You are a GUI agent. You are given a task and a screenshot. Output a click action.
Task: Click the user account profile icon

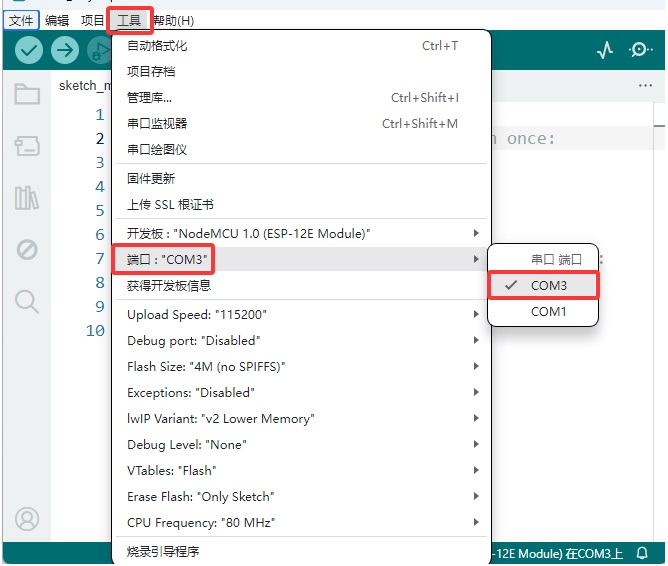click(27, 518)
